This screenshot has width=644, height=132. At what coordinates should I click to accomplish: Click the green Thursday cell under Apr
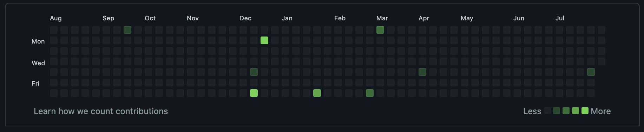422,72
